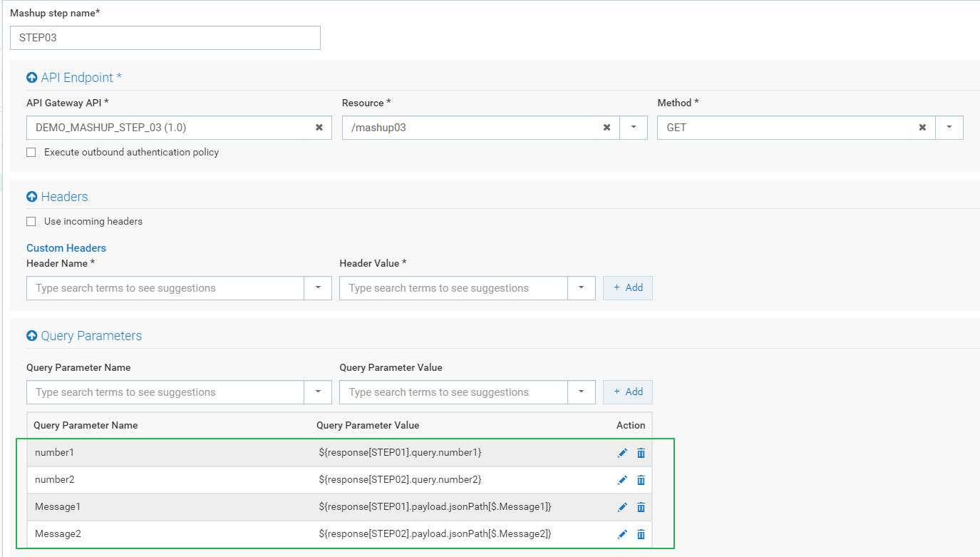
Task: Delete the Message1 query parameter
Action: (641, 507)
